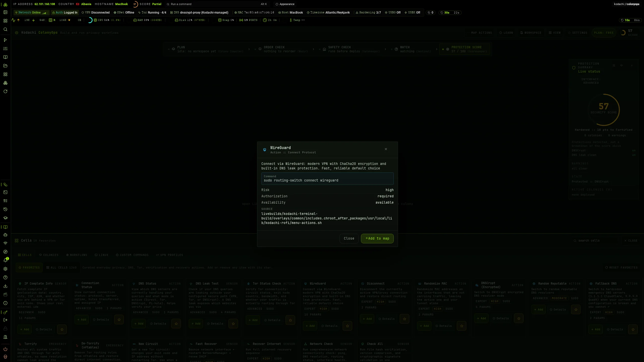The height and width of the screenshot is (362, 644).
Task: Open the terminal icon in the left sidebar
Action: coord(5,192)
